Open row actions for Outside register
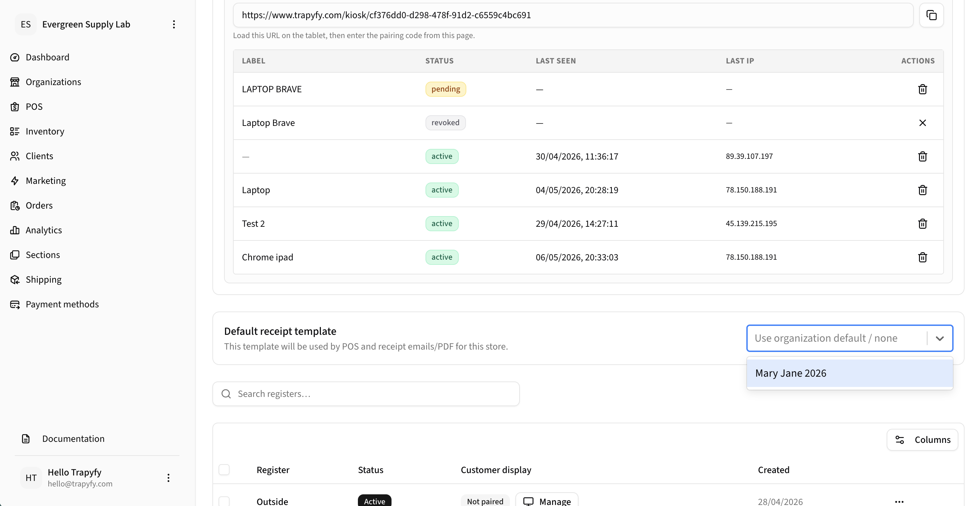Screen dimensions: 980x506 899,502
